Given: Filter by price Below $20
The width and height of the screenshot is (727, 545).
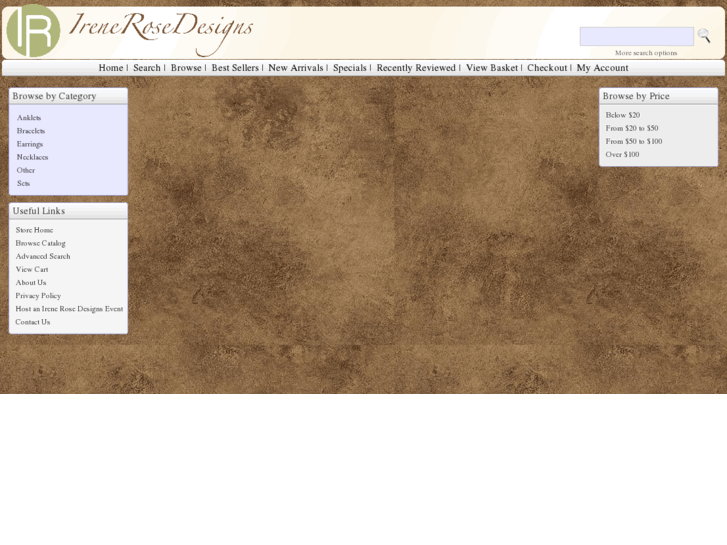Looking at the screenshot, I should (623, 115).
